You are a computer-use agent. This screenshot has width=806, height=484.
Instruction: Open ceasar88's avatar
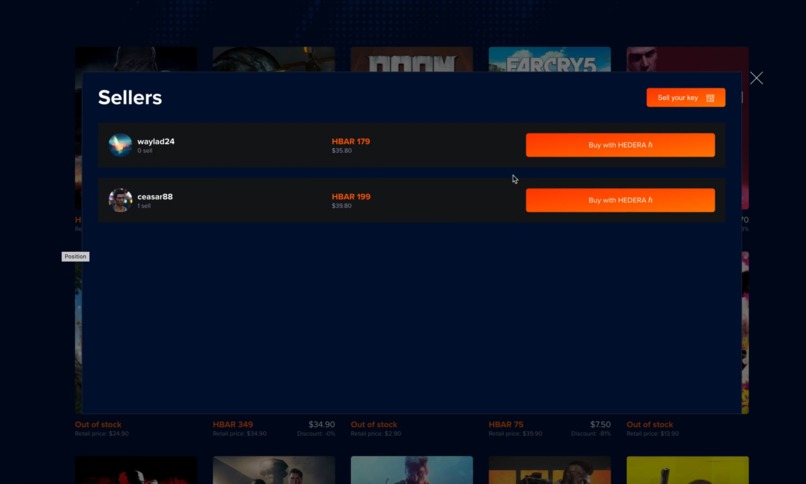click(120, 200)
